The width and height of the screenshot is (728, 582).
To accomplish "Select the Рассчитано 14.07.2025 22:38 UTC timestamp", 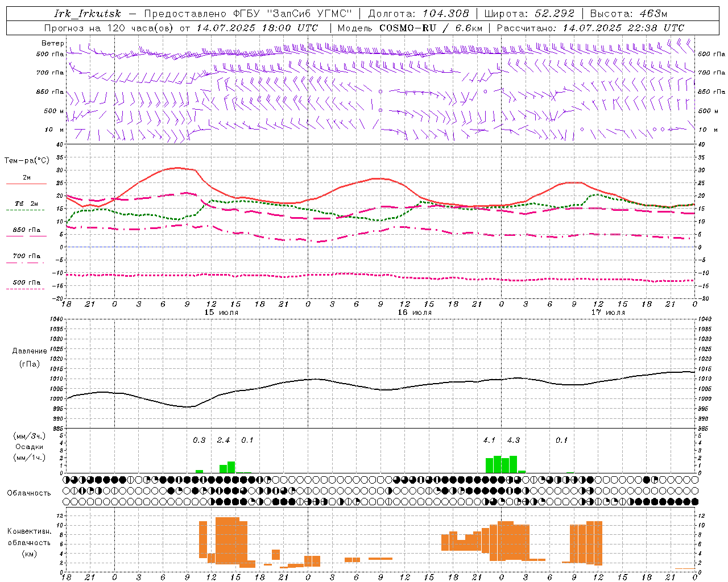I will 590,28.
